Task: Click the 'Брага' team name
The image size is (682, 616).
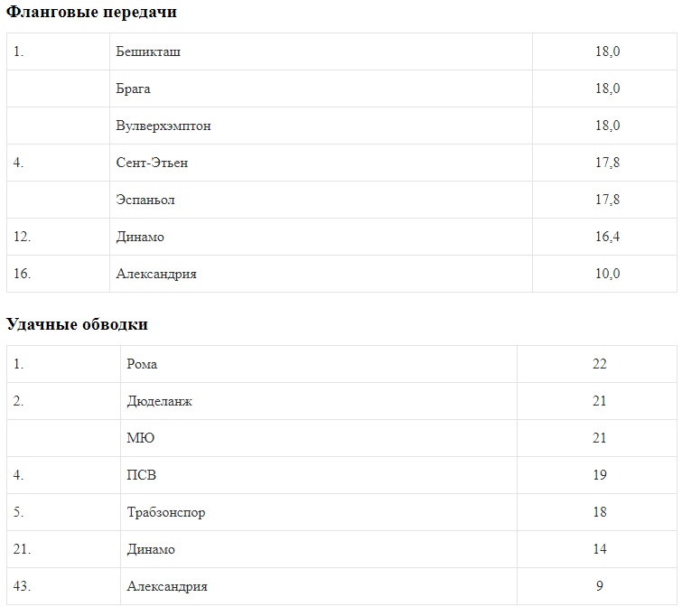Action: pos(134,89)
